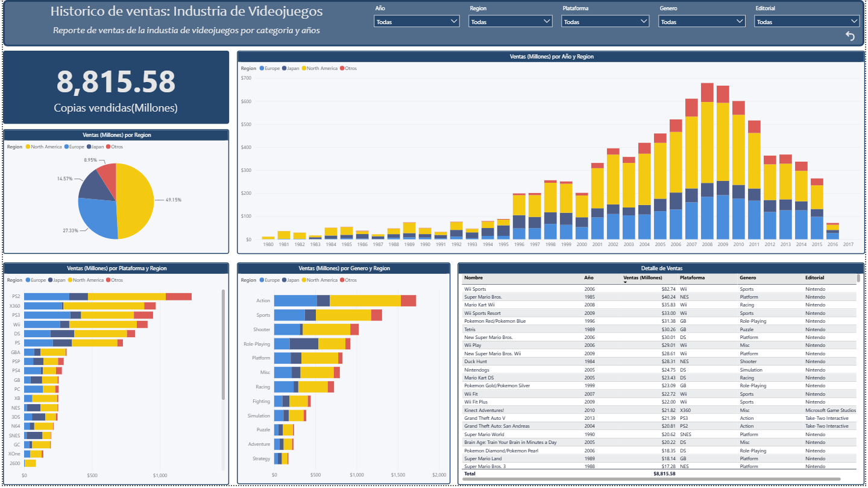Open the Region filter dropdown
The height and width of the screenshot is (488, 868).
coord(511,22)
